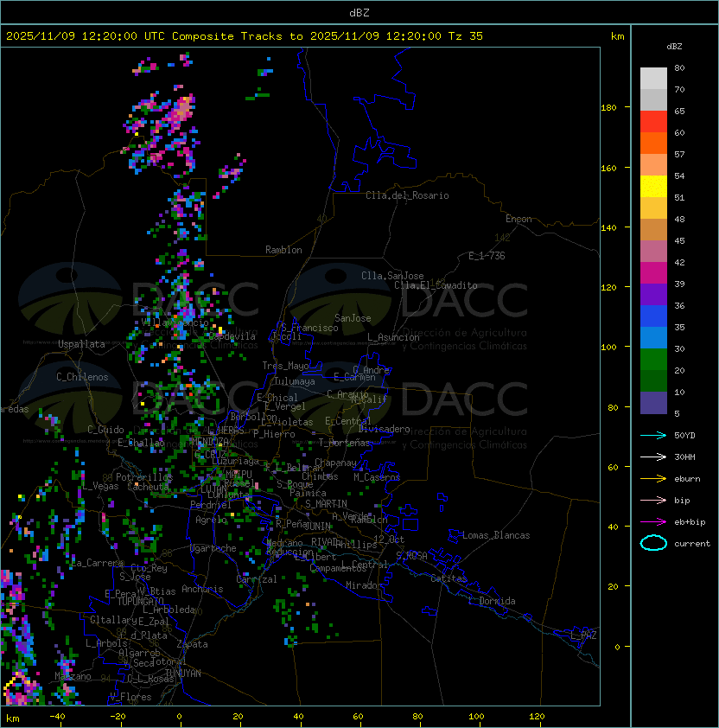Click the 'dBZ' title at top
The image size is (719, 728).
tap(359, 13)
